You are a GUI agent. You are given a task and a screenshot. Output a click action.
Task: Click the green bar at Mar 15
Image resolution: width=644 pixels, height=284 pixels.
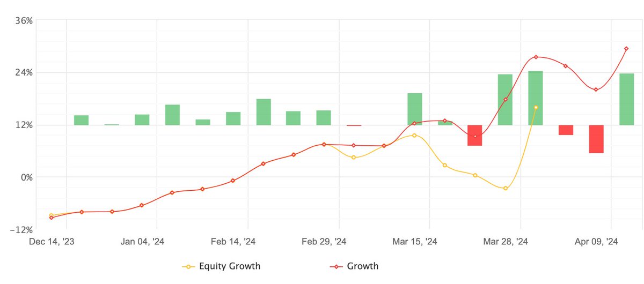pyautogui.click(x=414, y=109)
